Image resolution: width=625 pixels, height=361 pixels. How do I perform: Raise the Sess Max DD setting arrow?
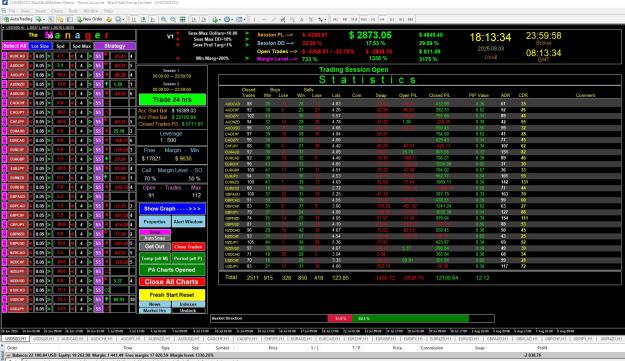[247, 39]
